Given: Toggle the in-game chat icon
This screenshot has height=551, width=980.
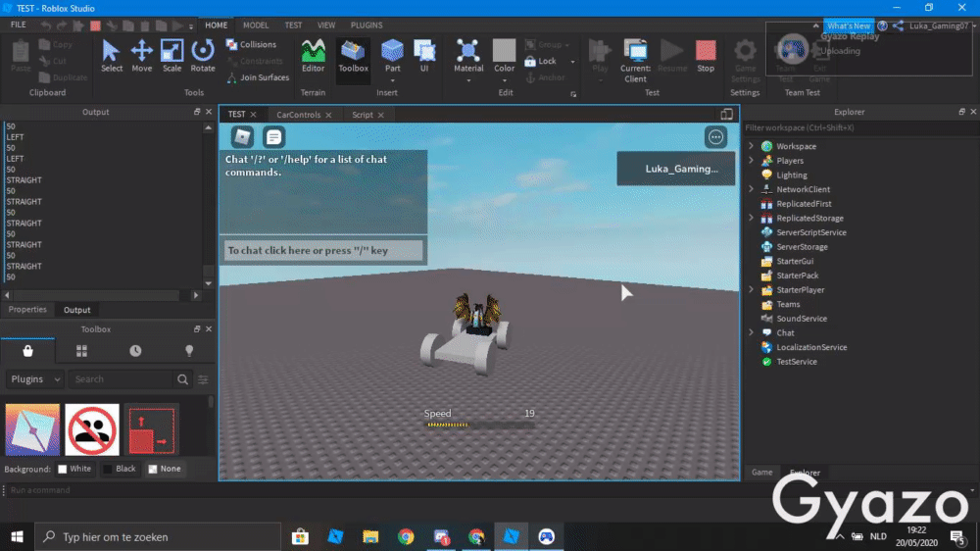Looking at the screenshot, I should (x=273, y=137).
